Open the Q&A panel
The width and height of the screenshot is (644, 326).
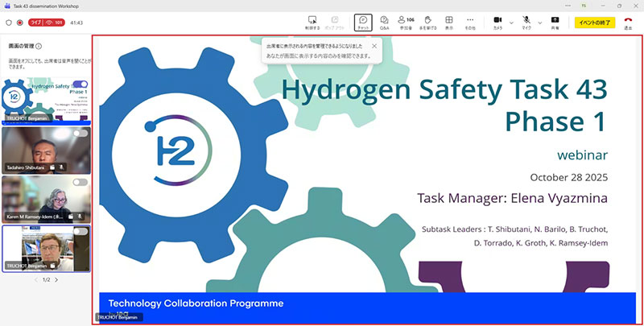384,20
